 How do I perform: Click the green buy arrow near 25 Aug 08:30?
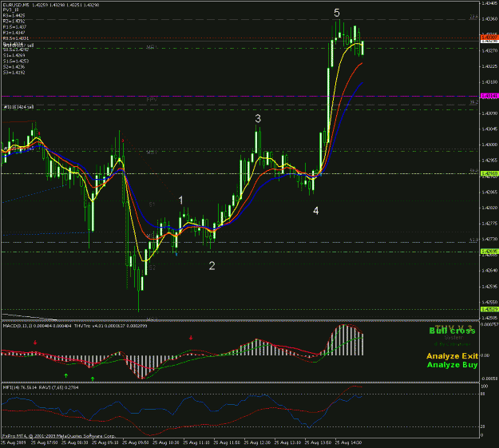[66, 375]
